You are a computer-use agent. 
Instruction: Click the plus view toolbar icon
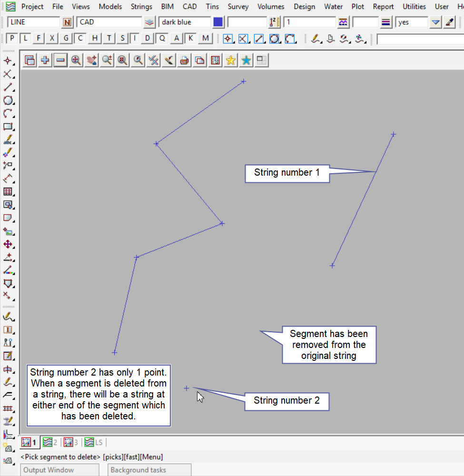pyautogui.click(x=45, y=60)
